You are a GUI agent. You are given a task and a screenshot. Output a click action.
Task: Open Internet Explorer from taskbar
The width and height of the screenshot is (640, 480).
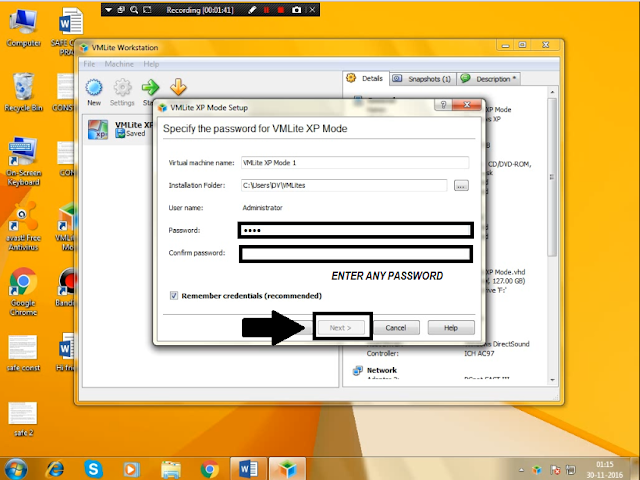point(55,469)
